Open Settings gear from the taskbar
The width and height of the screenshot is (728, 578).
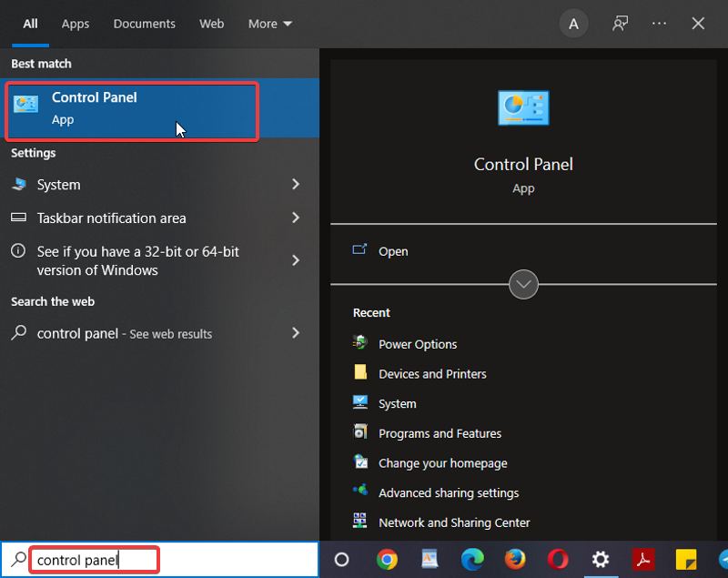pos(601,559)
